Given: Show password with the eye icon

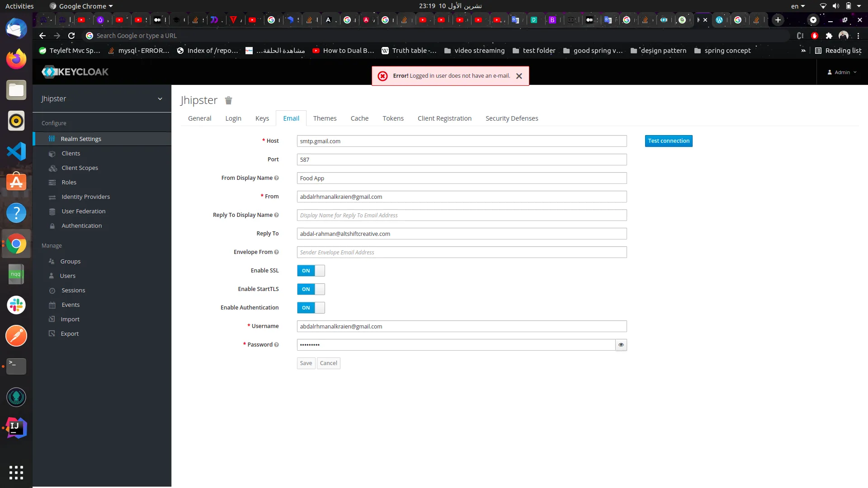Looking at the screenshot, I should pyautogui.click(x=621, y=345).
